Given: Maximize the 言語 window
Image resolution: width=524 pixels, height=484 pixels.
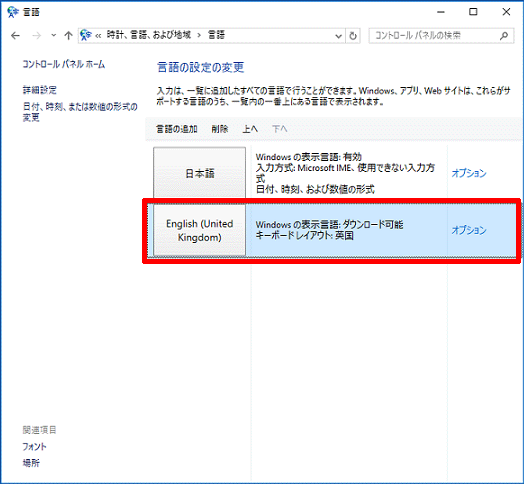Looking at the screenshot, I should click(x=473, y=12).
